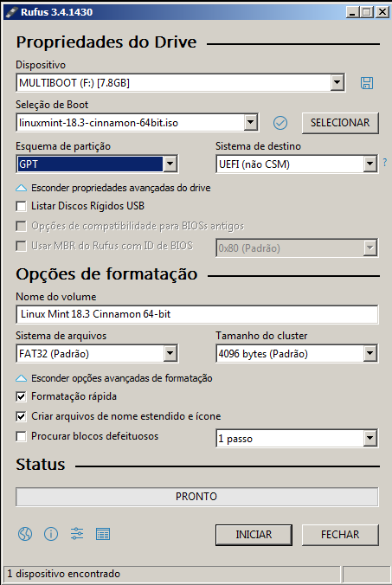Click the save drive image disk icon

[x=367, y=83]
